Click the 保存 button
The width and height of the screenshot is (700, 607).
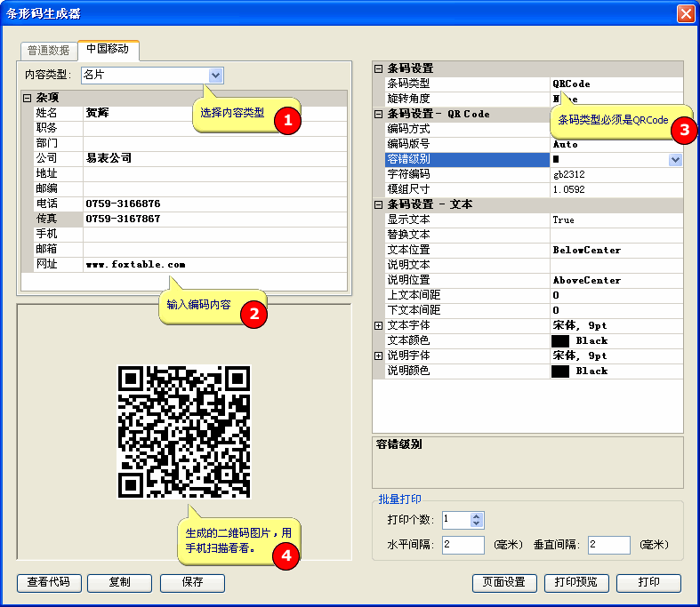coord(192,583)
